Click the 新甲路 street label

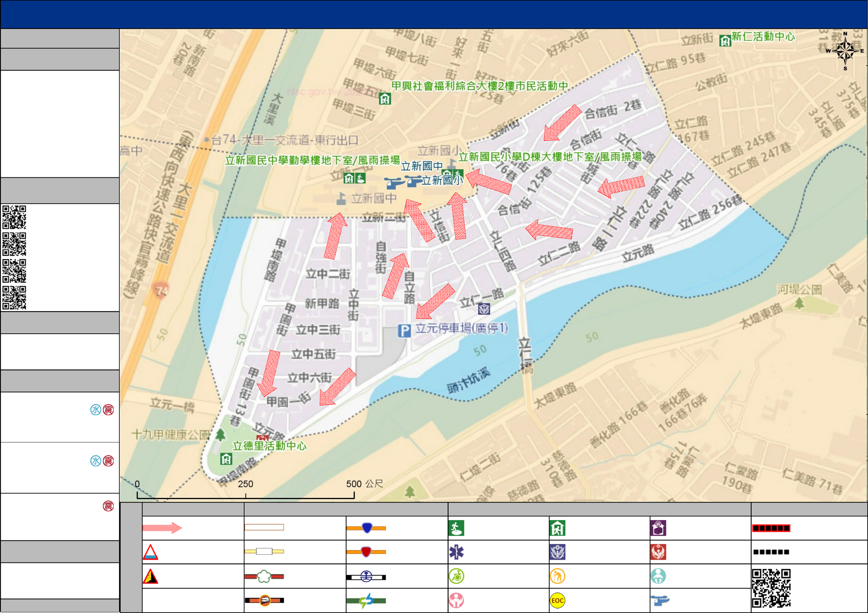click(x=322, y=303)
